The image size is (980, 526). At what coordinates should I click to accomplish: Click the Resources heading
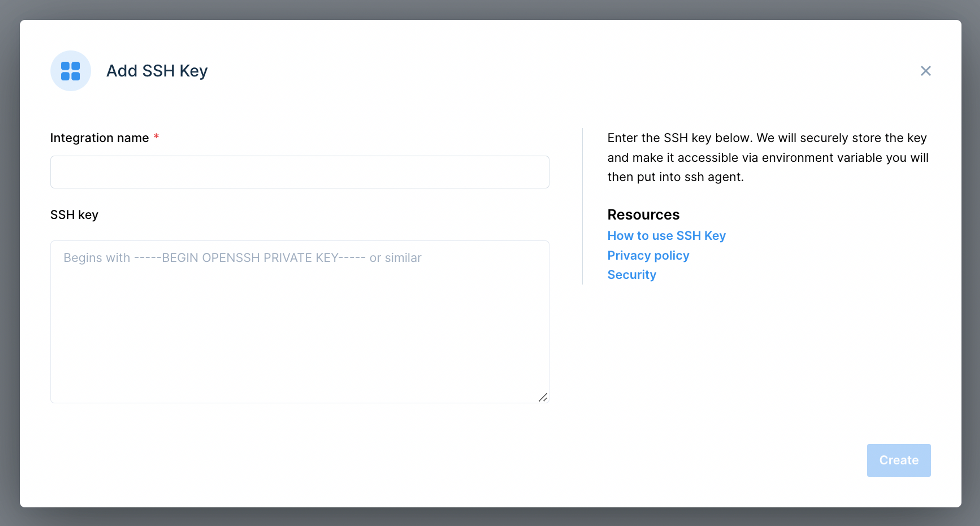tap(643, 215)
